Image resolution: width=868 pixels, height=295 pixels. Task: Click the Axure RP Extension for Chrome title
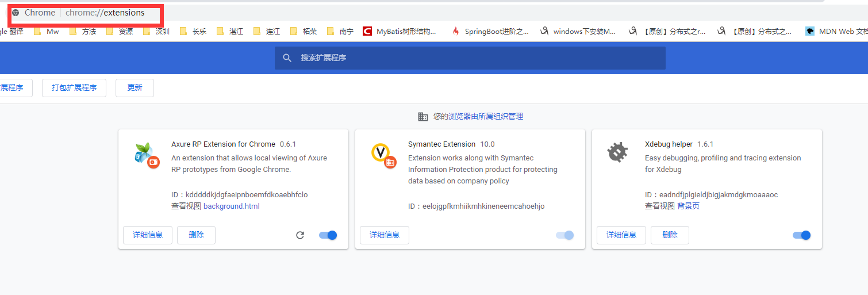pyautogui.click(x=223, y=144)
